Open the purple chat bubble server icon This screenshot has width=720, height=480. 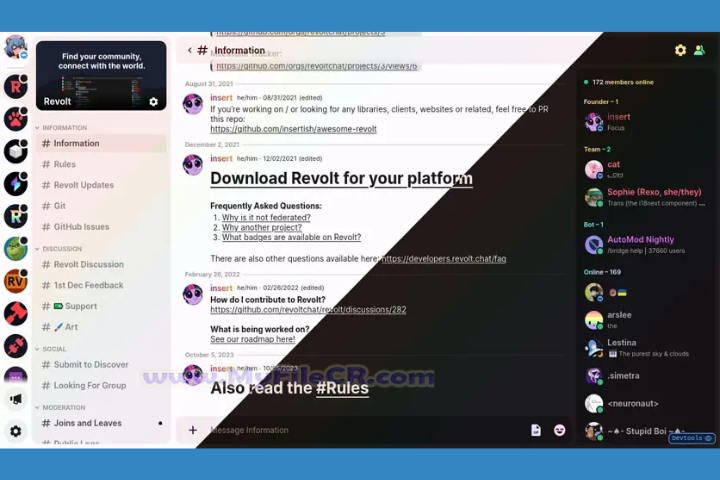pyautogui.click(x=16, y=376)
